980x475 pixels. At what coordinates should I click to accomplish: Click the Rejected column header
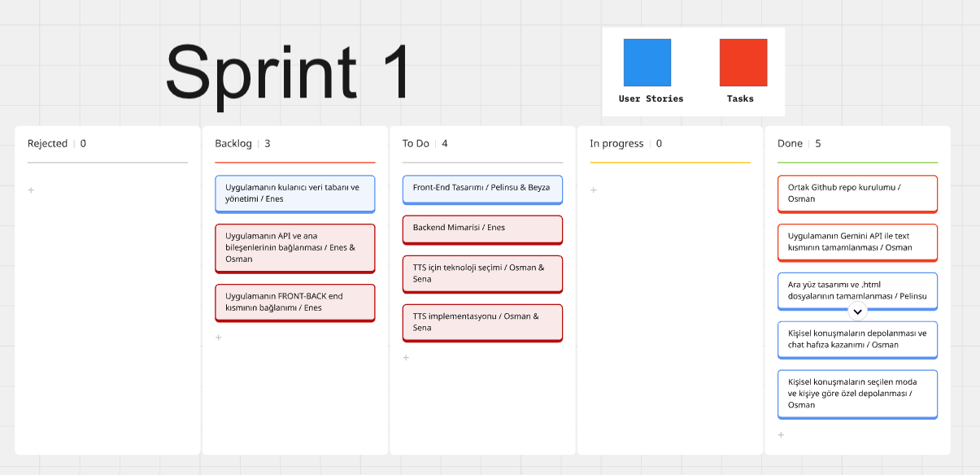pos(47,144)
